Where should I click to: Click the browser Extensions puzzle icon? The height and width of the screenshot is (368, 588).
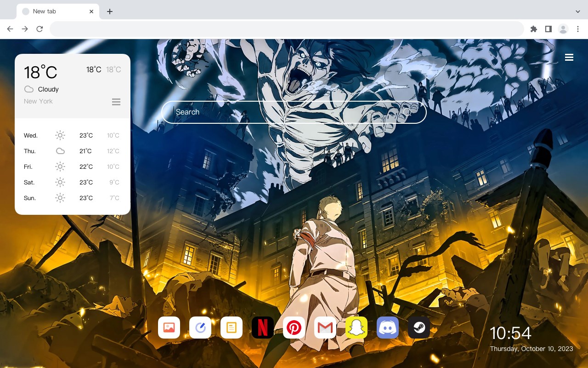click(533, 29)
